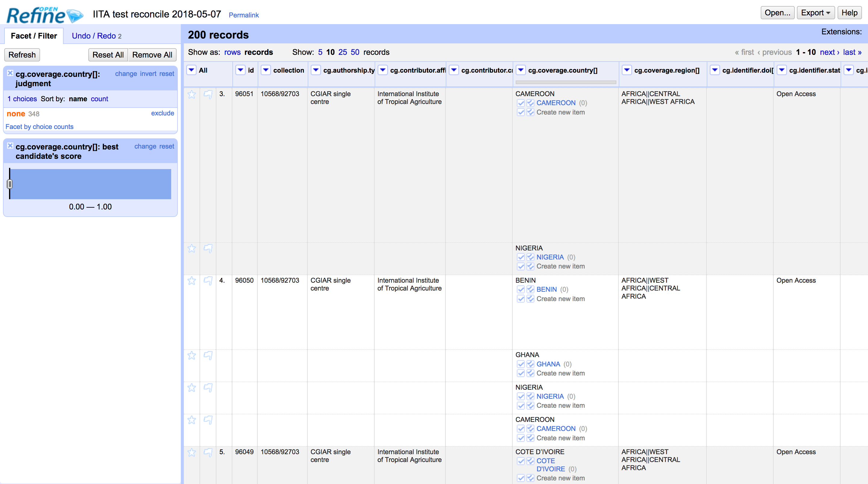Switch to the Facet / Filter tab
The image size is (868, 484).
click(x=34, y=36)
